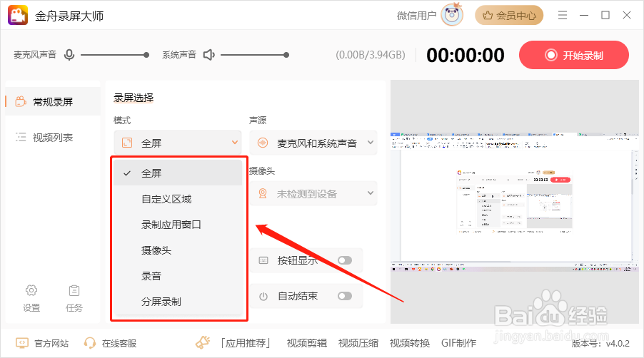The image size is (644, 358).
Task: Open GIF制作 recommended app
Action: coord(459,343)
